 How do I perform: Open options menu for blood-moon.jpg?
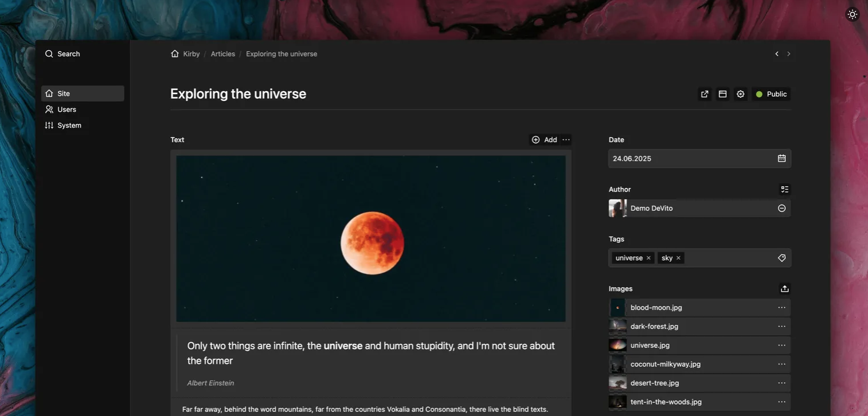tap(779, 306)
